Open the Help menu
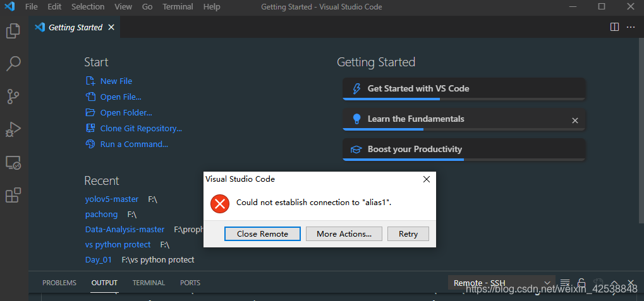644x301 pixels. 212,6
